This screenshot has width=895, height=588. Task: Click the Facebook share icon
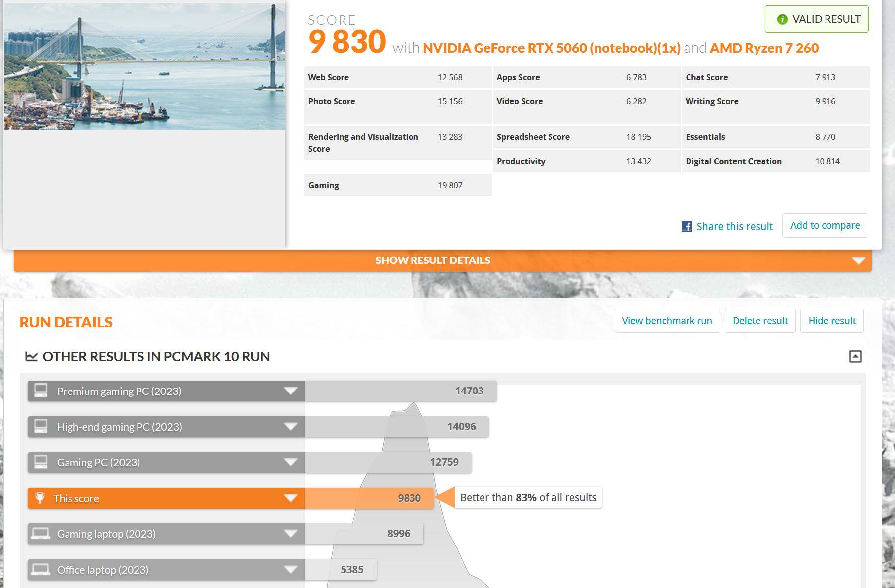click(x=687, y=227)
